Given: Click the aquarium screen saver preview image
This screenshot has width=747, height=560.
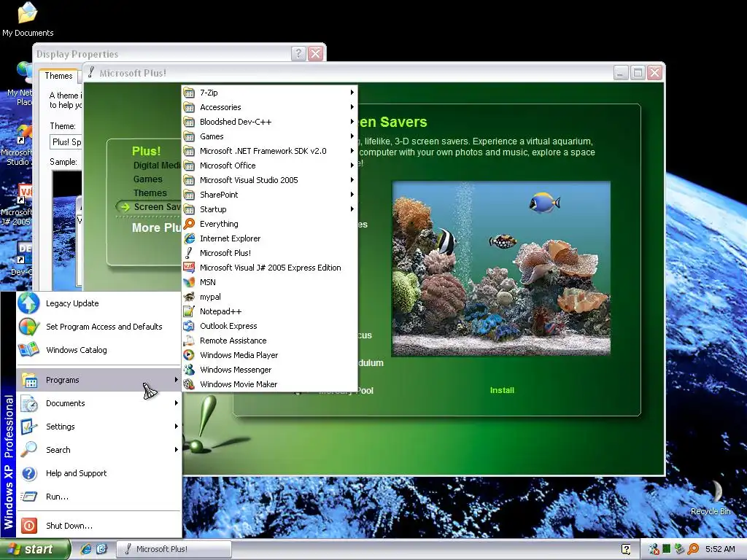Looking at the screenshot, I should coord(501,268).
